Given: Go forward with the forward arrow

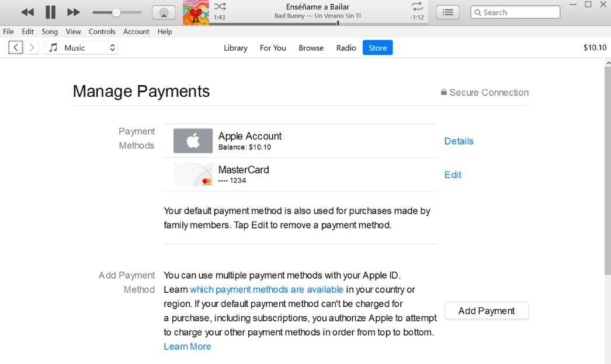Looking at the screenshot, I should [x=32, y=47].
